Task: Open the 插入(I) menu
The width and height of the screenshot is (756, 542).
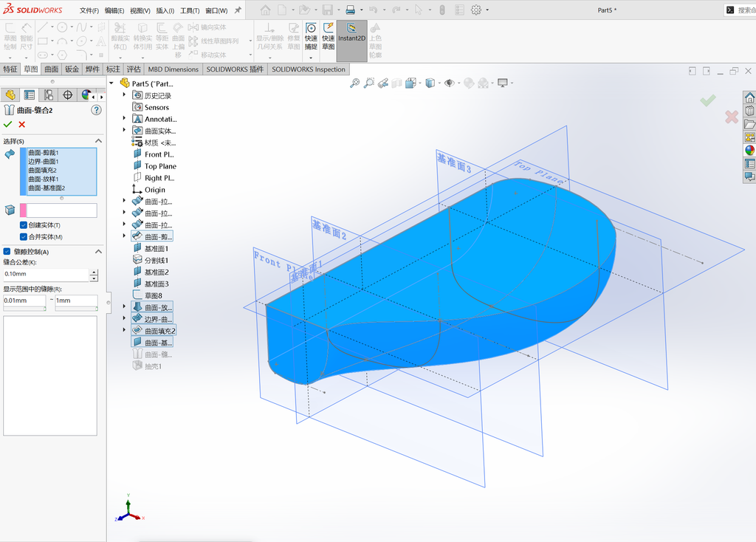Action: 165,10
